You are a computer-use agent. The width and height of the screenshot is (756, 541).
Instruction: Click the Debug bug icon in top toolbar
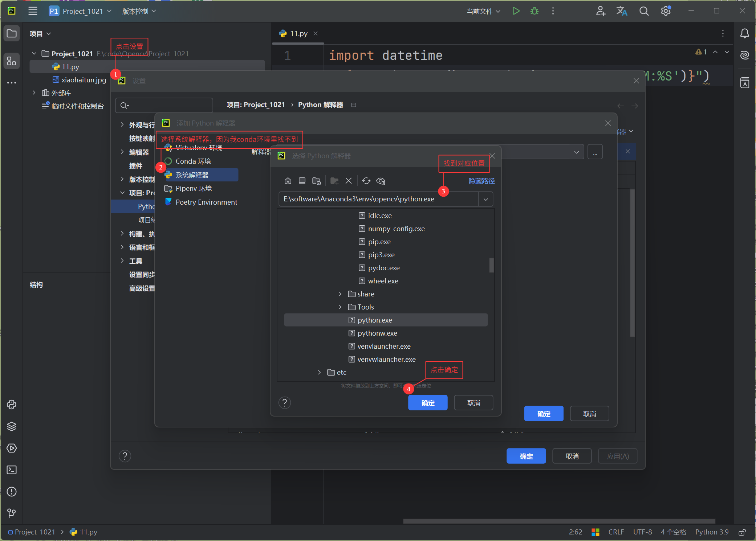pyautogui.click(x=534, y=11)
